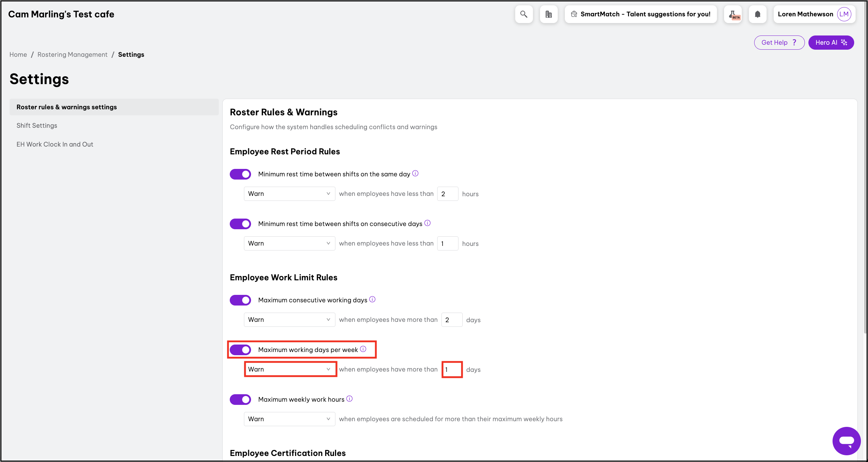Click the beta flask icon
This screenshot has height=462, width=868.
coord(733,14)
